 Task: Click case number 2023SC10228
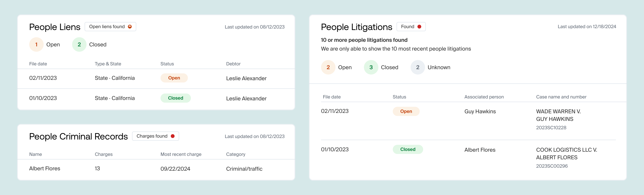pos(551,128)
